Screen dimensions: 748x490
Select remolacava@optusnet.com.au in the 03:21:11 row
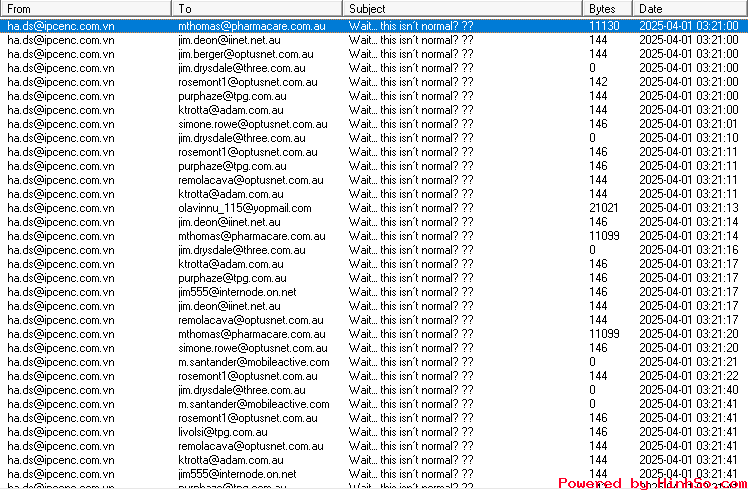tap(251, 180)
